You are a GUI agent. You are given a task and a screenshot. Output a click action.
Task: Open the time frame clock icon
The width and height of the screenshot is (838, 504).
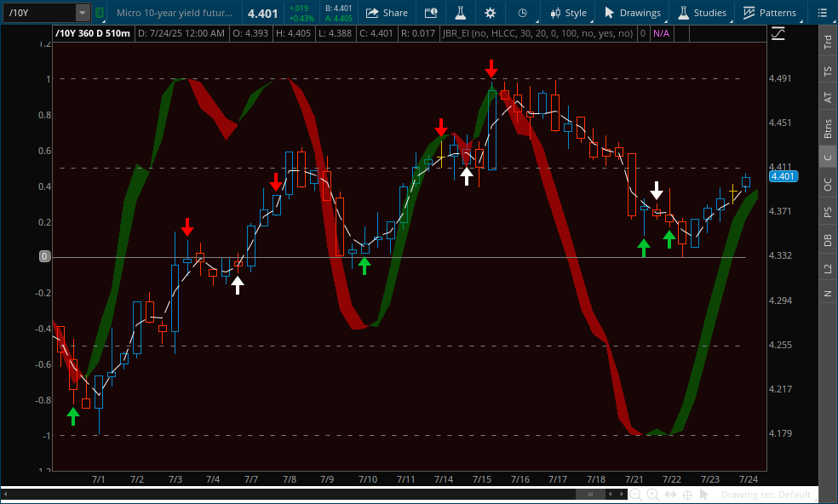523,13
